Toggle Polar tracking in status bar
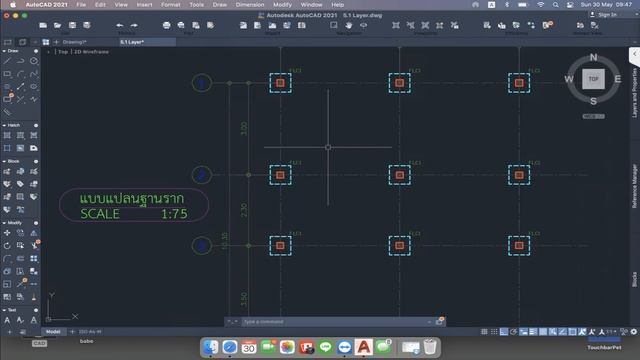 (x=513, y=332)
